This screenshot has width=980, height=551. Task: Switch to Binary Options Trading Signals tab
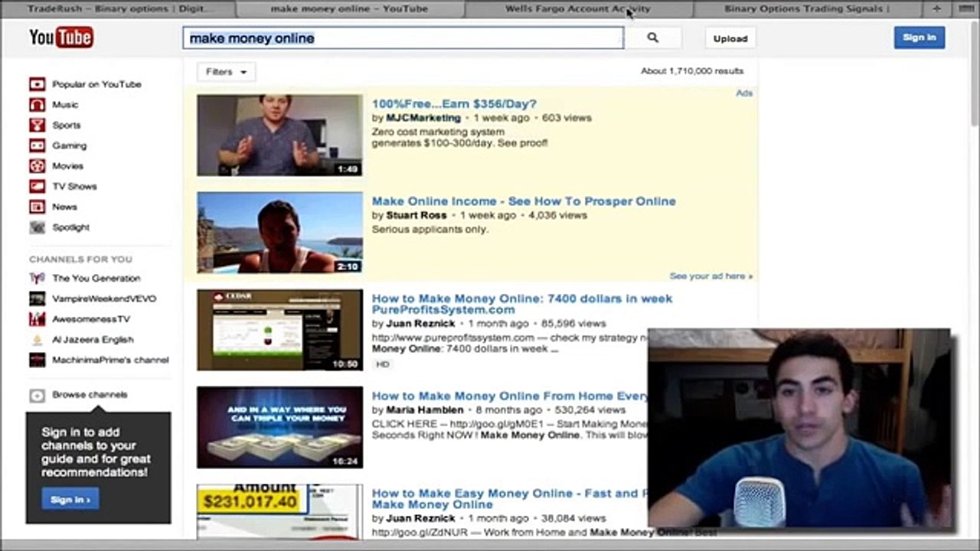(807, 8)
